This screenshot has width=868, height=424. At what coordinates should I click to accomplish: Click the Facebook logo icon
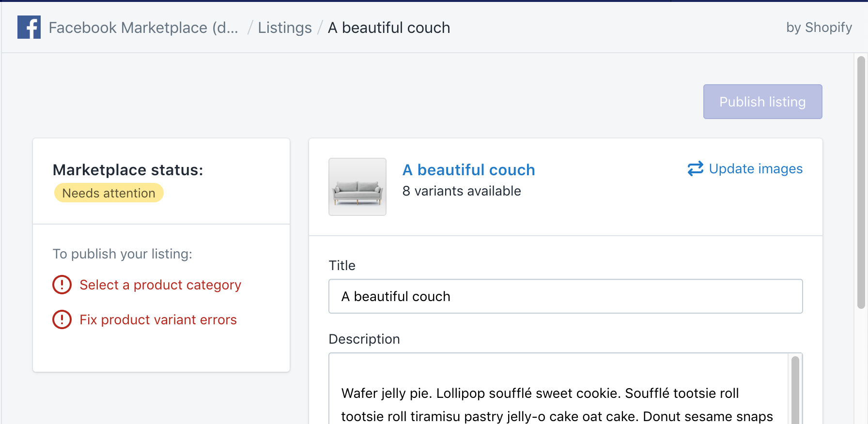point(29,27)
